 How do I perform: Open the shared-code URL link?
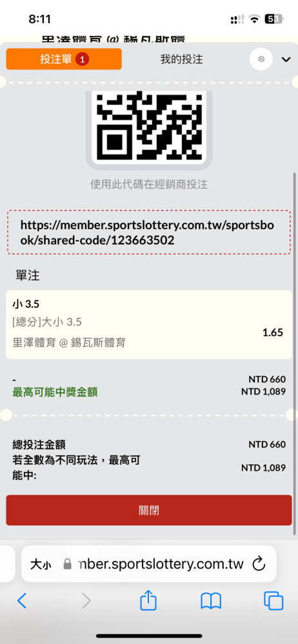click(148, 232)
